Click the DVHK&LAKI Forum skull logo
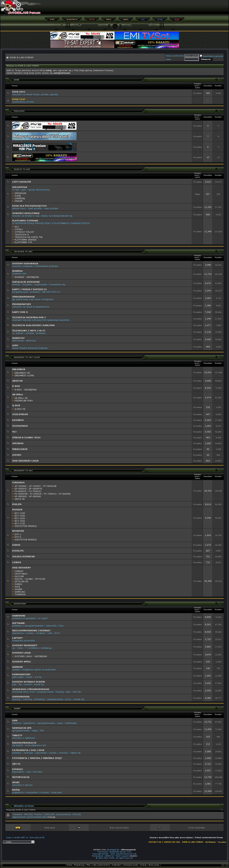Image resolution: width=229 pixels, height=868 pixels. [20, 7]
